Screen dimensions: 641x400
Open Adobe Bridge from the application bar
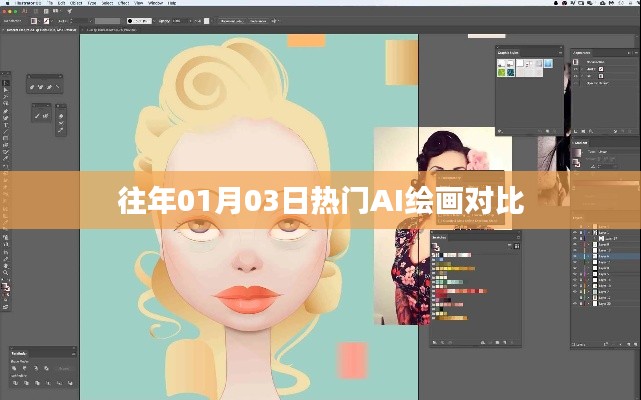coord(36,11)
